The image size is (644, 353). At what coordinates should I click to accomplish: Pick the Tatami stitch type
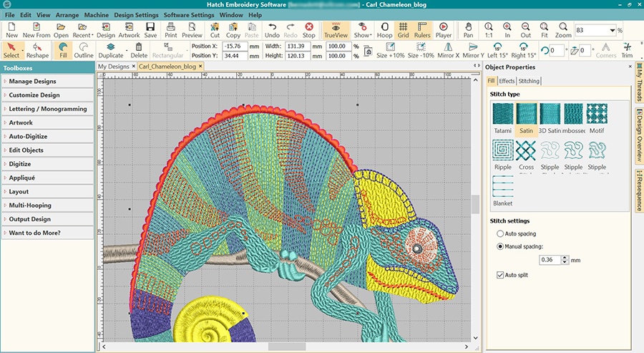point(502,117)
